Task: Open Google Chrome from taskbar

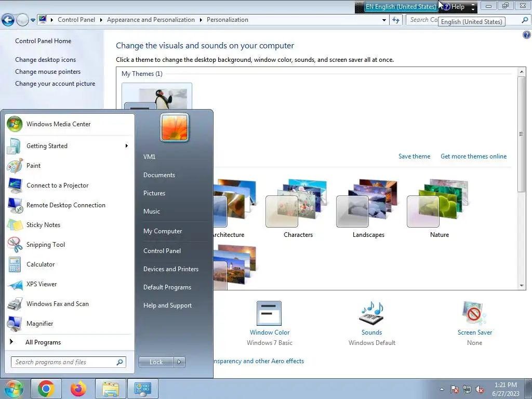Action: click(46, 389)
